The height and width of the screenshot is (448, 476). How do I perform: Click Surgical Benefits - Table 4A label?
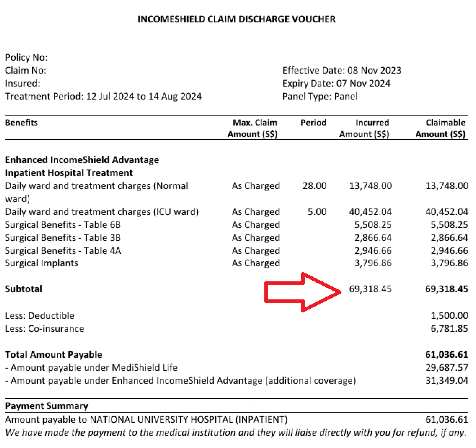point(63,251)
